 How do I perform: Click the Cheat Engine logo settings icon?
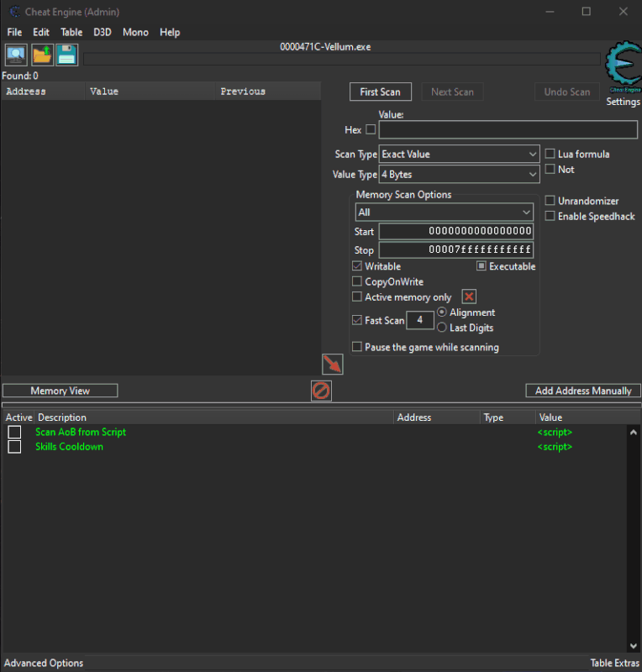tap(624, 65)
